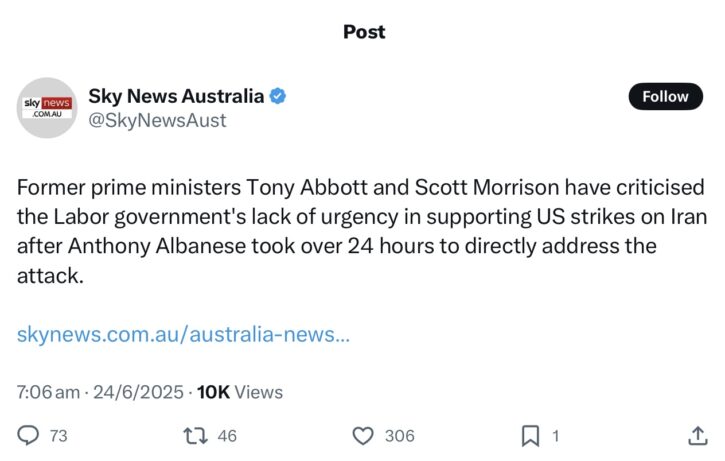Bookmark this post

pos(530,436)
